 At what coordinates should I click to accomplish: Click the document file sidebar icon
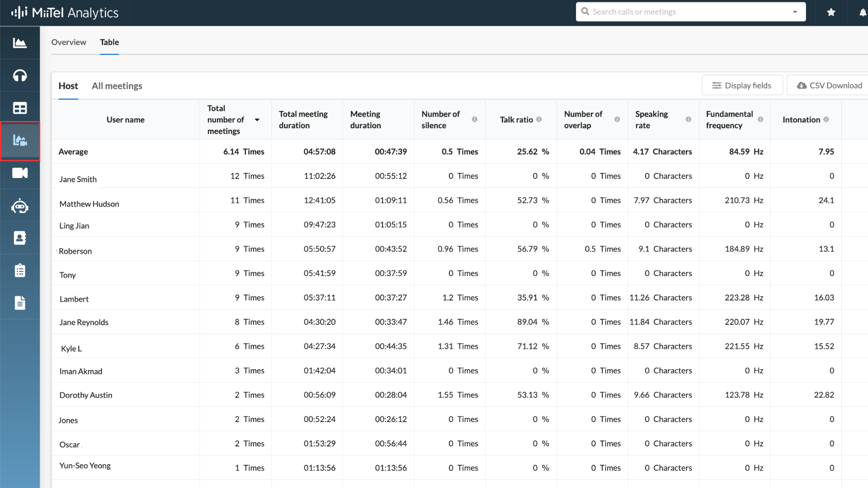pos(20,303)
